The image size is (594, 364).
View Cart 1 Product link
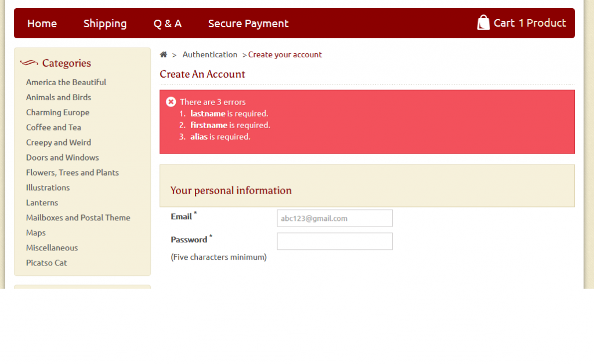click(530, 23)
